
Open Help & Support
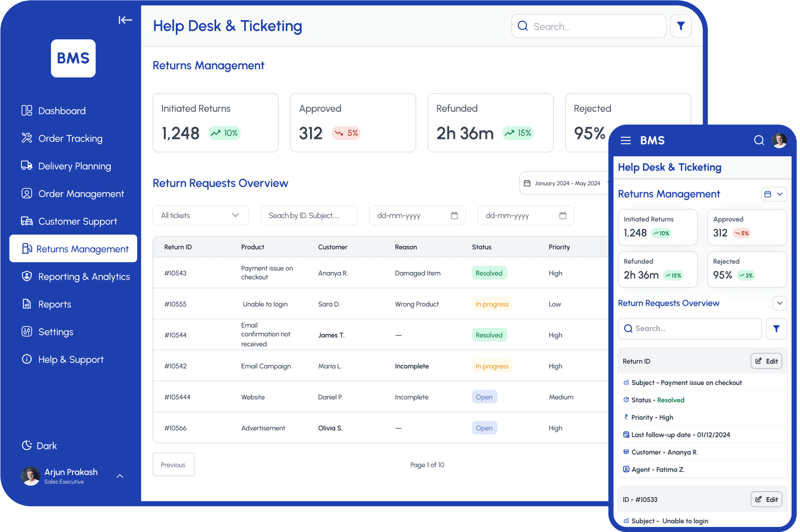click(x=70, y=359)
